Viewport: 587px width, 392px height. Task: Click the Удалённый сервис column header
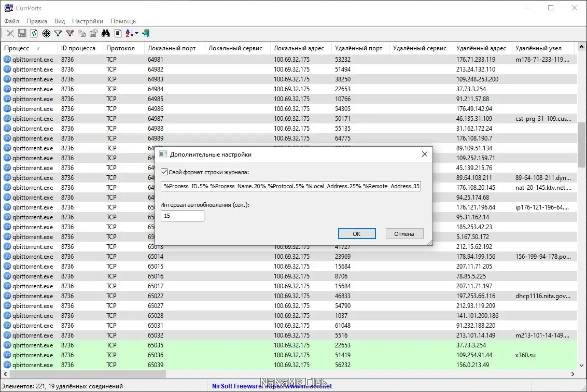[x=421, y=48]
